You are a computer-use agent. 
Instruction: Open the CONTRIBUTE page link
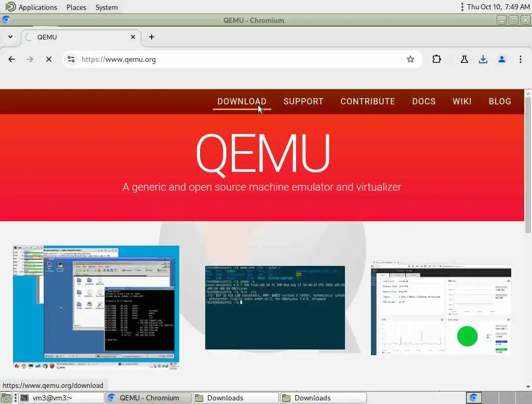point(368,101)
